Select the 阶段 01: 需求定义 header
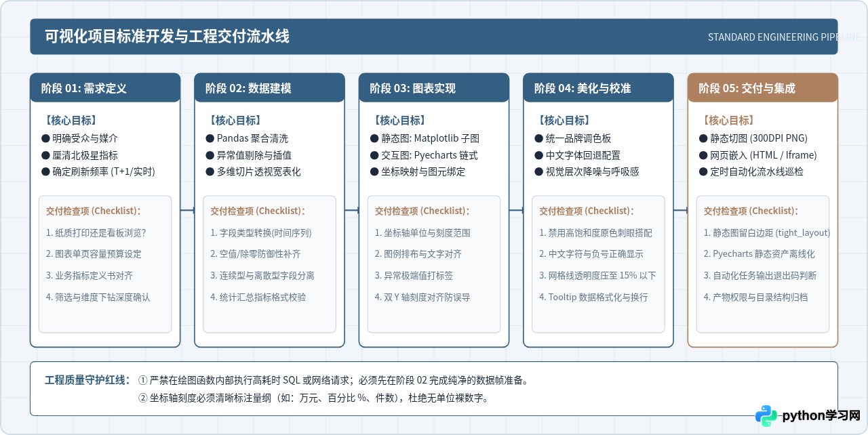 click(x=105, y=88)
